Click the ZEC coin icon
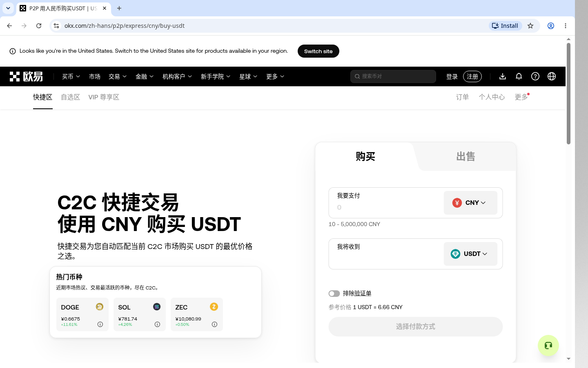 click(214, 307)
